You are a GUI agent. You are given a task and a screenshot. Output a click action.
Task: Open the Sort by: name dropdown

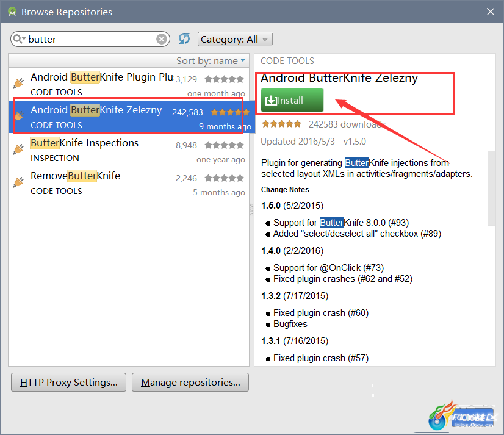(x=211, y=61)
